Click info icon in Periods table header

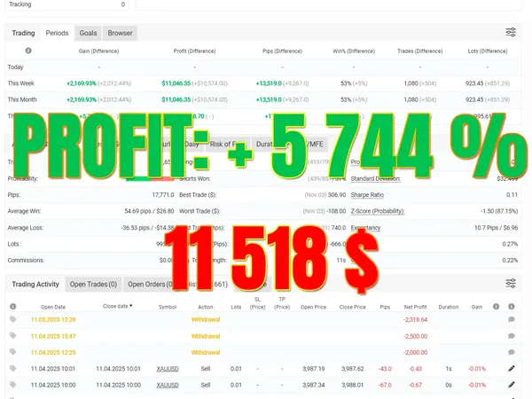(x=28, y=51)
